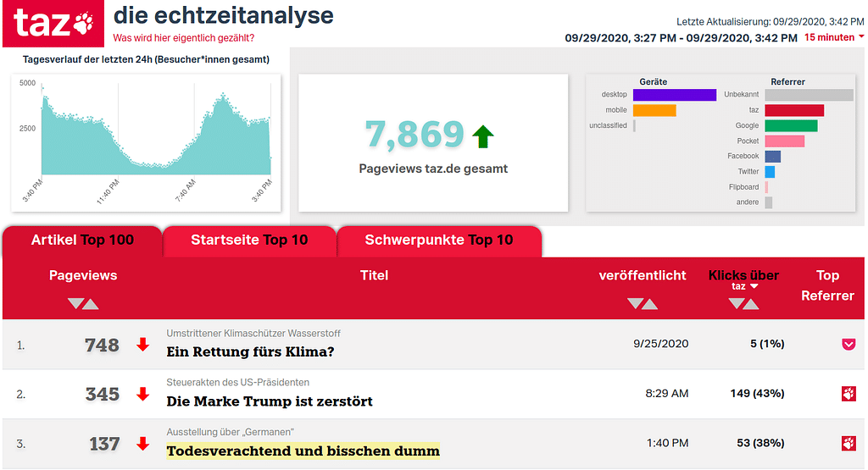Screen dimensions: 868x470
Task: Click the Pocket referrer icon in row 1
Action: coord(848,344)
